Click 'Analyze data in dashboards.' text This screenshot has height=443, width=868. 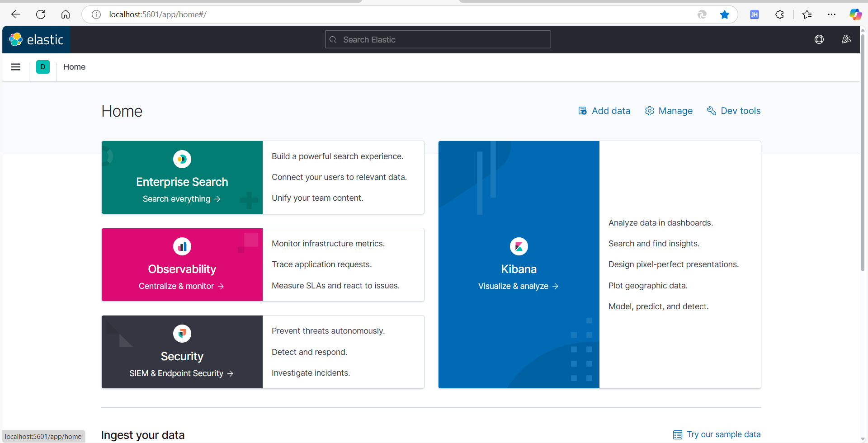[x=661, y=223]
